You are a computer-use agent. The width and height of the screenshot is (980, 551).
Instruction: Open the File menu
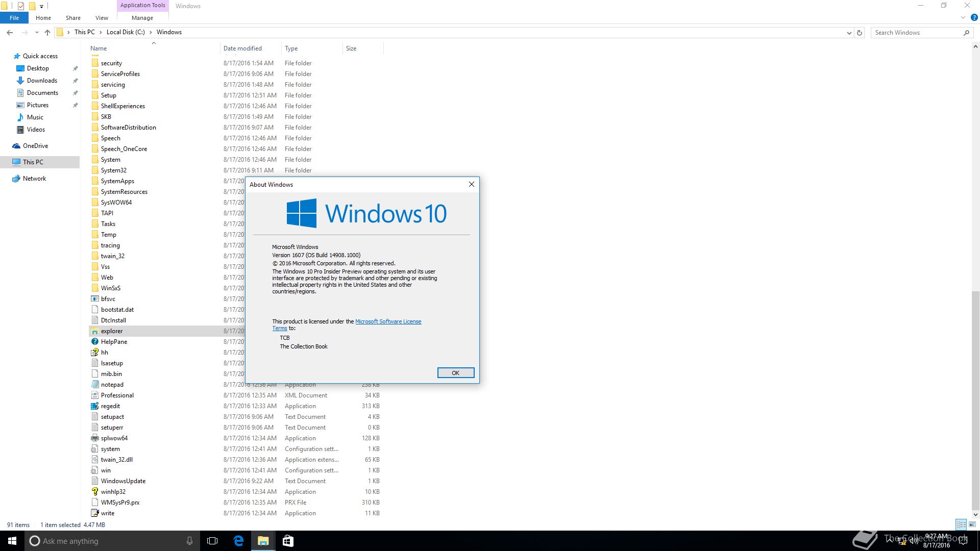(x=14, y=17)
